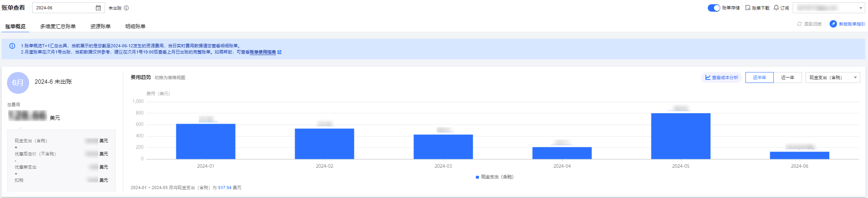Open the 2024-06 month picker

(x=64, y=8)
